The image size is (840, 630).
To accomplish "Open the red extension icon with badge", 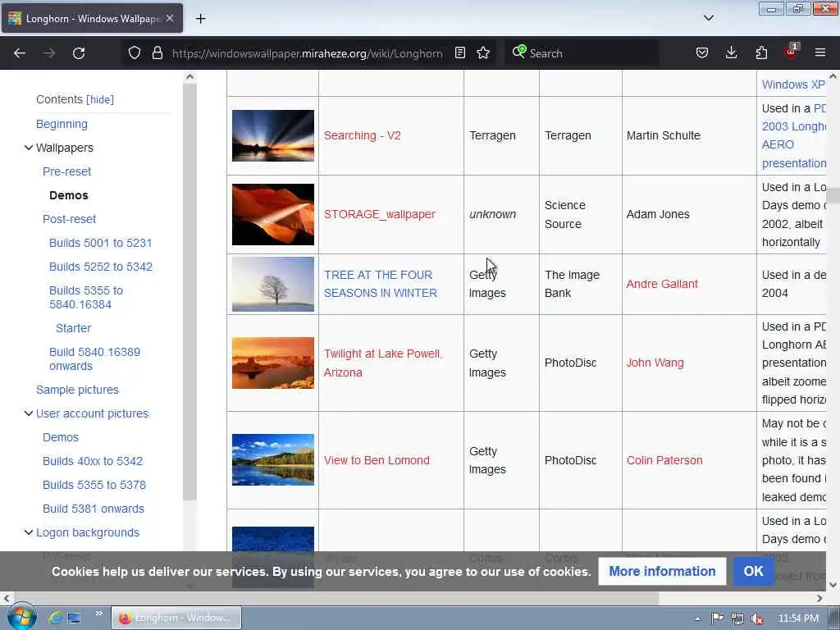I will [792, 52].
